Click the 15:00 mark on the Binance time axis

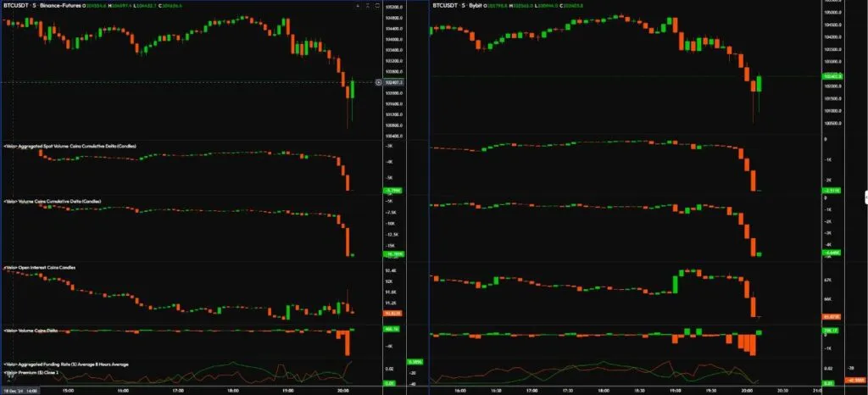(x=69, y=391)
